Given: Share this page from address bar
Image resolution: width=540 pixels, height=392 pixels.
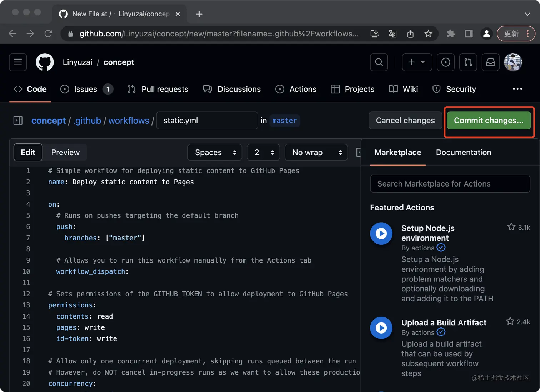Looking at the screenshot, I should pos(410,34).
